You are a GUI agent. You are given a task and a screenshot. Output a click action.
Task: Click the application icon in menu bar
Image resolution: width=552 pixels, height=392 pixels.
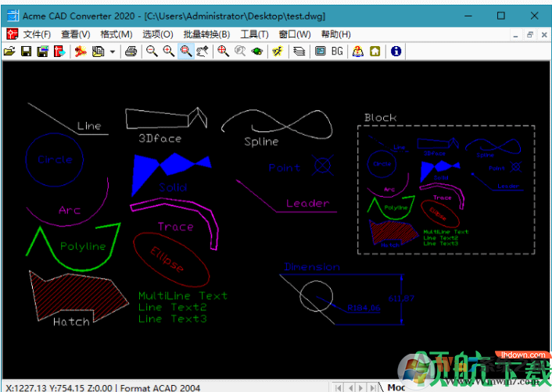(x=12, y=34)
